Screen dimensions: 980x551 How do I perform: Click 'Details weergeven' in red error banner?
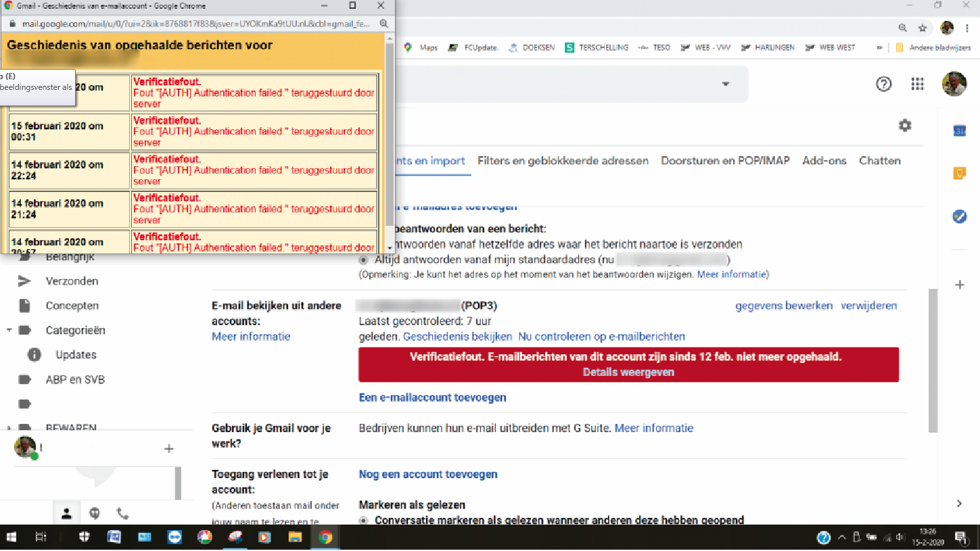[x=628, y=372]
